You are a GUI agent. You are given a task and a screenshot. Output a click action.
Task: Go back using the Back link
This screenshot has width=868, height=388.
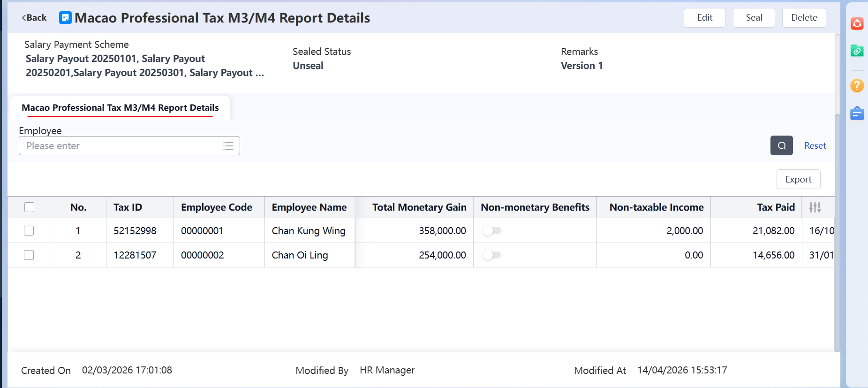(x=34, y=18)
